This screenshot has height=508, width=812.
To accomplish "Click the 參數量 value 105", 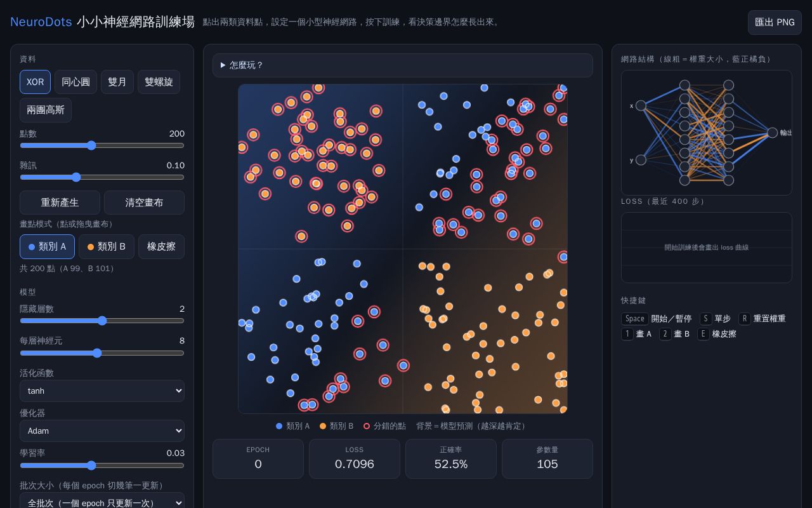I will [547, 464].
